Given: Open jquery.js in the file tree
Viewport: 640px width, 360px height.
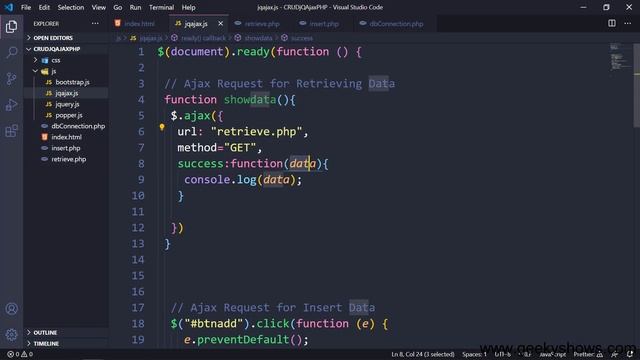Looking at the screenshot, I should [x=66, y=104].
